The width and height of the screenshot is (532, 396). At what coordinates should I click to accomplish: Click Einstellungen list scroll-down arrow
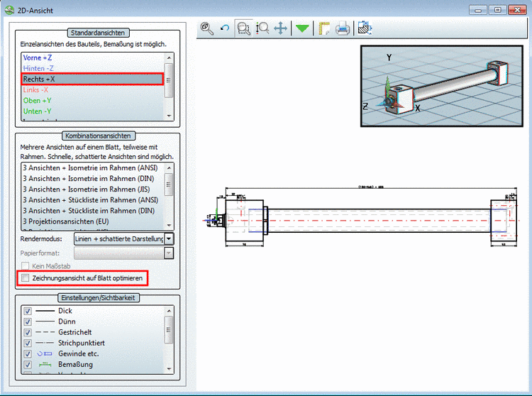[169, 369]
